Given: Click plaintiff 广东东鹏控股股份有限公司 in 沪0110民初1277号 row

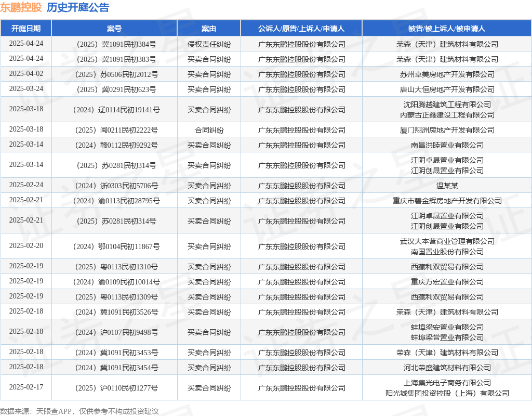Looking at the screenshot, I should click(x=301, y=388).
